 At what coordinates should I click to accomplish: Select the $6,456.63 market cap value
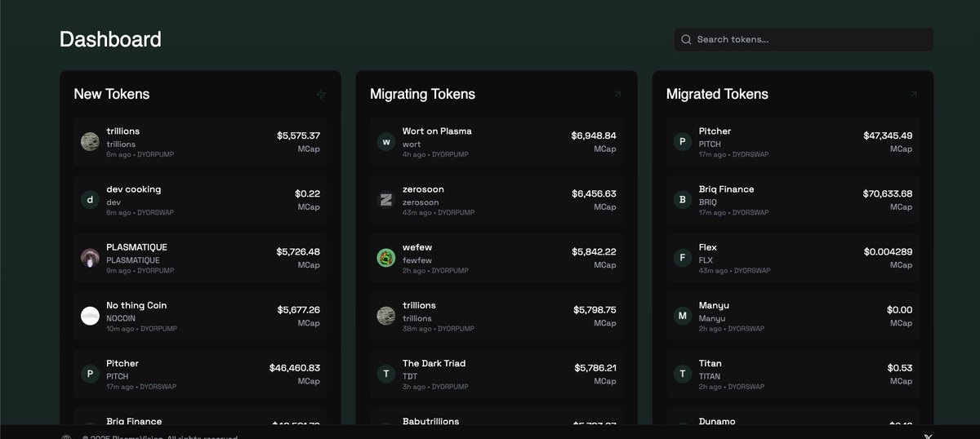pyautogui.click(x=594, y=193)
